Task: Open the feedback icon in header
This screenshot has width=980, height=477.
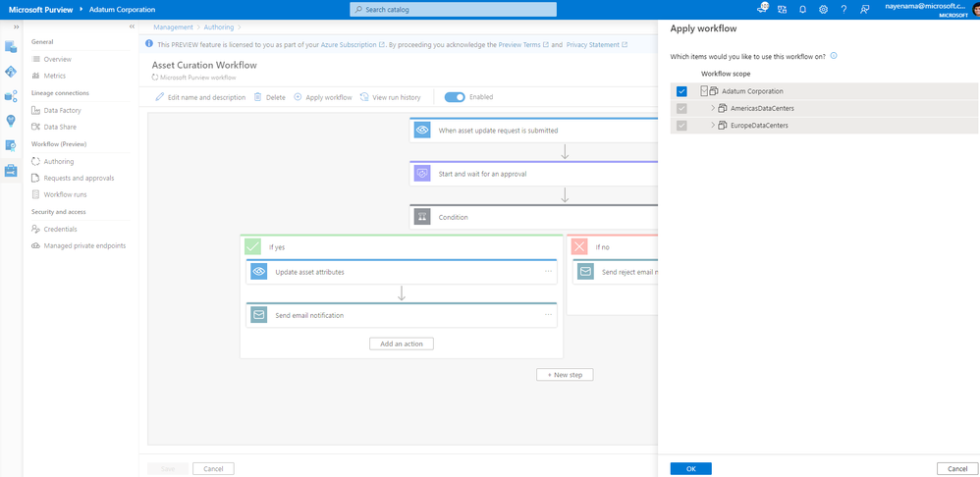Action: click(864, 10)
